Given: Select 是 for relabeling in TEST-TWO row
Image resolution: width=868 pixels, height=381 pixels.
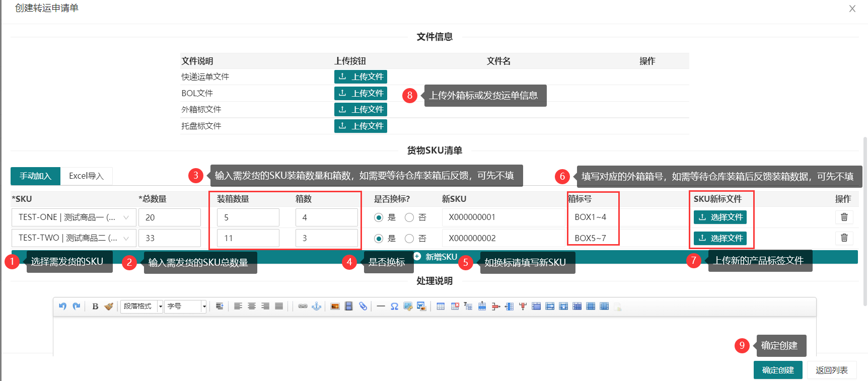Looking at the screenshot, I should pos(379,239).
